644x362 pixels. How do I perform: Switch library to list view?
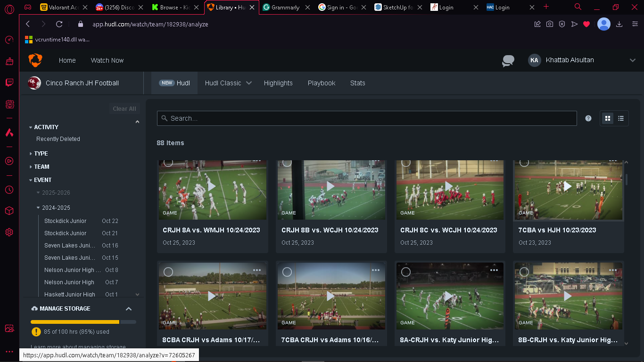(x=621, y=118)
